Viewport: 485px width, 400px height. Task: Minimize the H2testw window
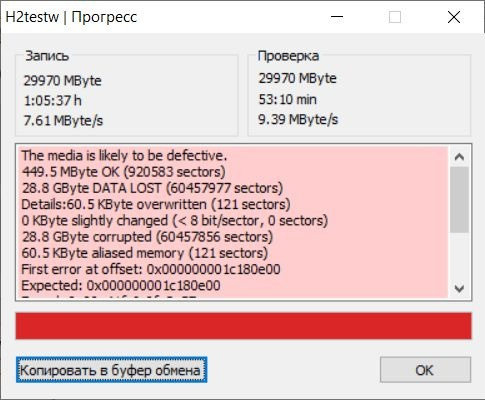pyautogui.click(x=337, y=17)
